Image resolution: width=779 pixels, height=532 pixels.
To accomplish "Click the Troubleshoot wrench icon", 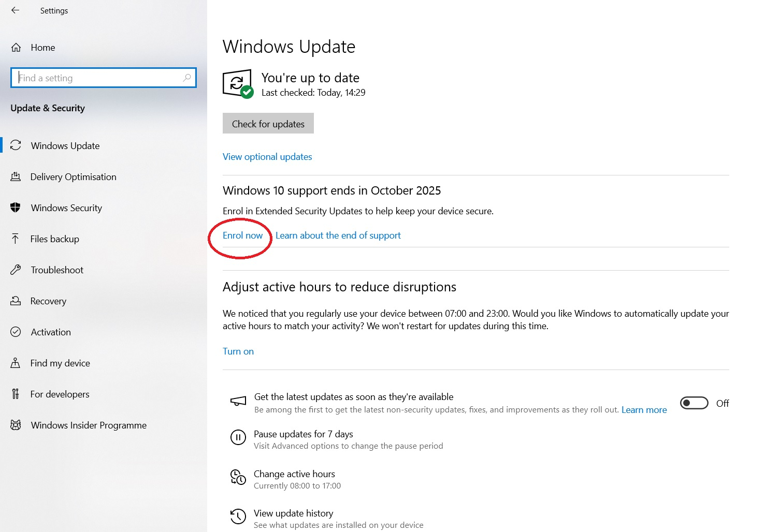I will pos(16,270).
